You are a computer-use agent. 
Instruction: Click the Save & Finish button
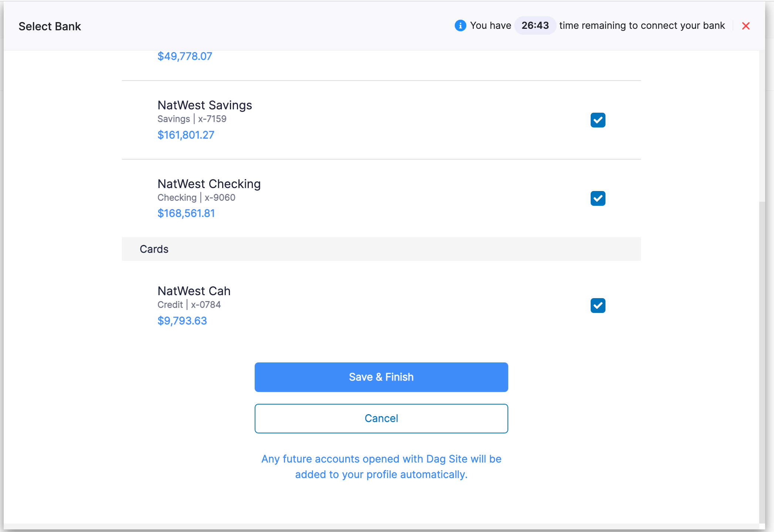pyautogui.click(x=381, y=377)
